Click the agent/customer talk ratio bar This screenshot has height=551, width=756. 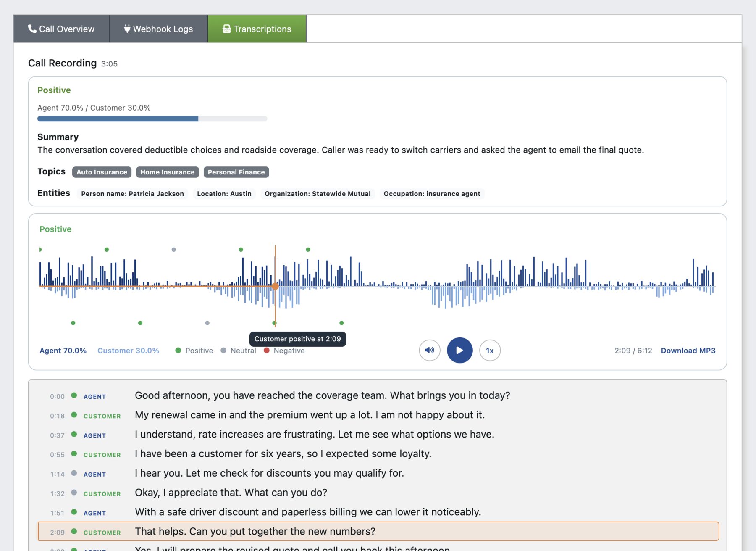point(152,119)
